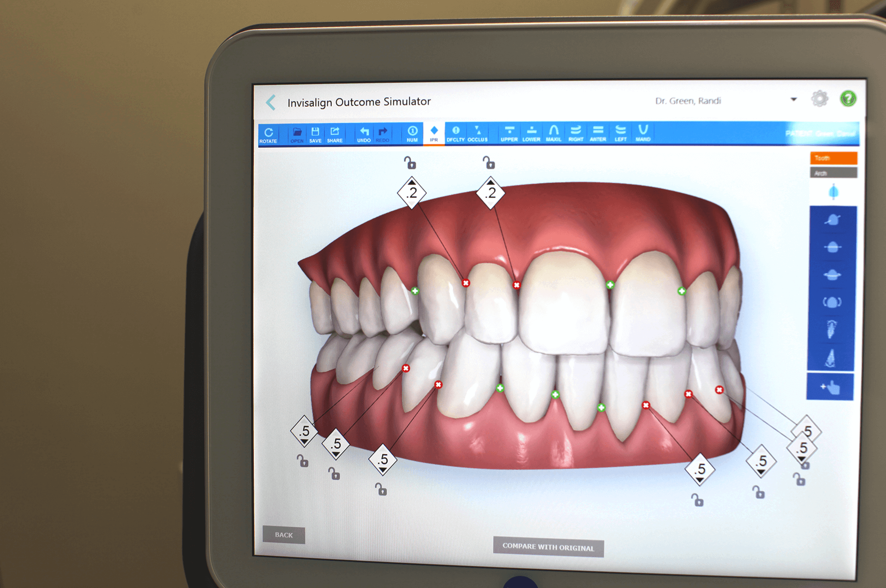Click the plus hand pointer tool

pyautogui.click(x=830, y=387)
